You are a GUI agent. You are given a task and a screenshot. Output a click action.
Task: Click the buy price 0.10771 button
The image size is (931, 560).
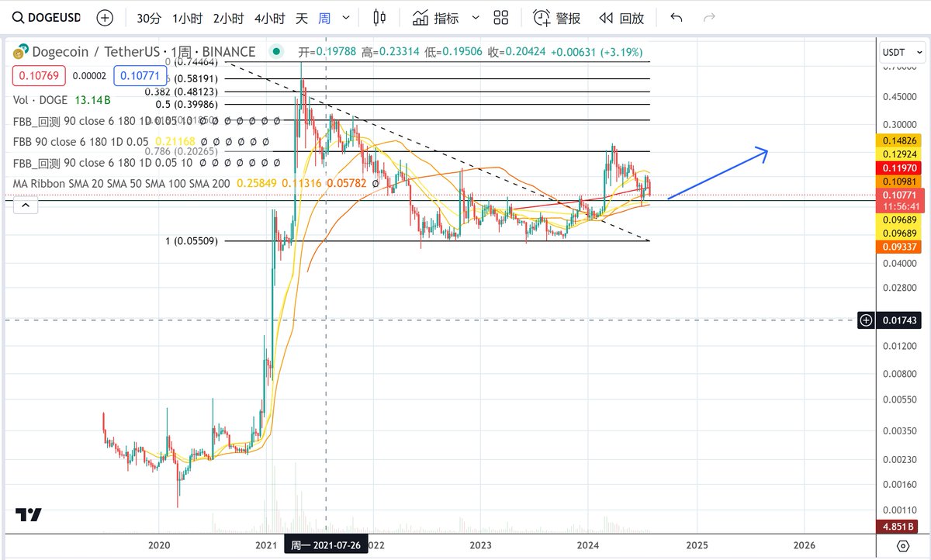pos(140,76)
